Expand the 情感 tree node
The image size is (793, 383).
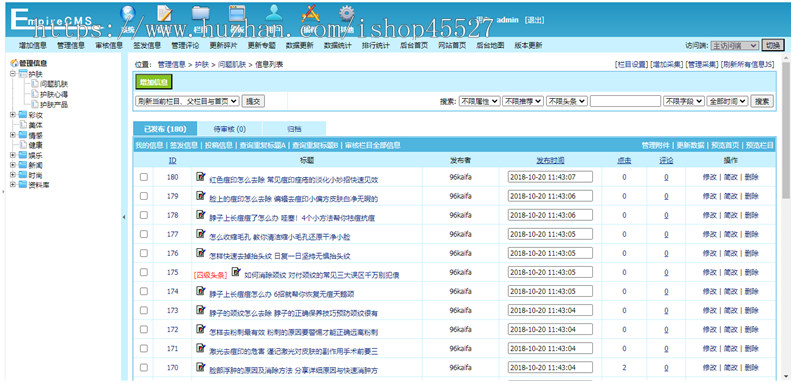point(12,135)
